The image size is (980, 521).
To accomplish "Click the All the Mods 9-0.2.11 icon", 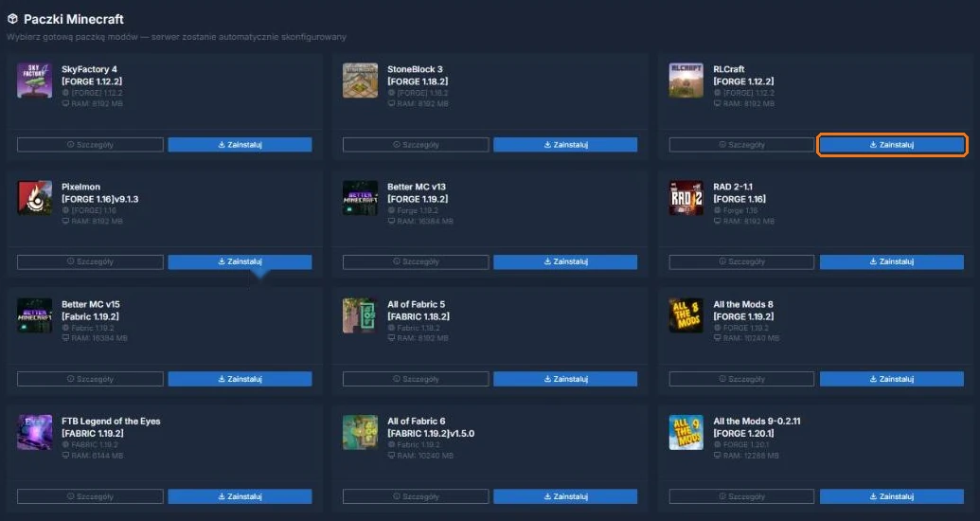I will (x=686, y=432).
